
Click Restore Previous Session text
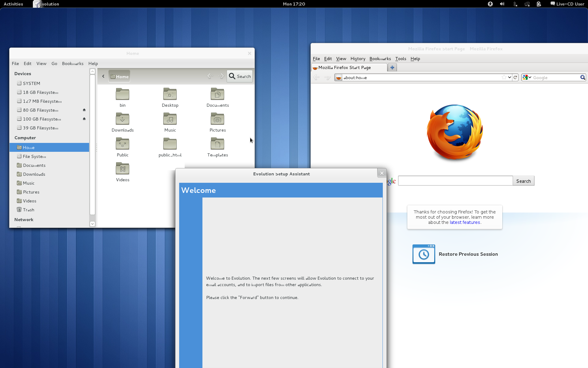[468, 254]
